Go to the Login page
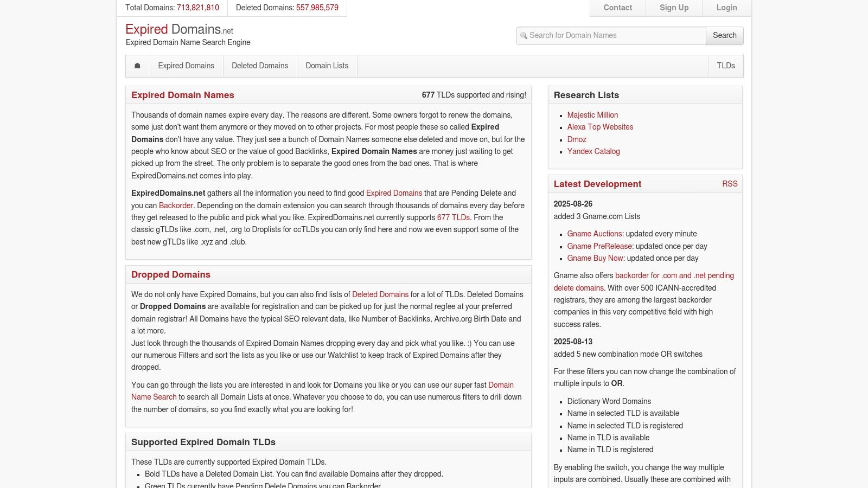This screenshot has width=868, height=488. coord(726,8)
